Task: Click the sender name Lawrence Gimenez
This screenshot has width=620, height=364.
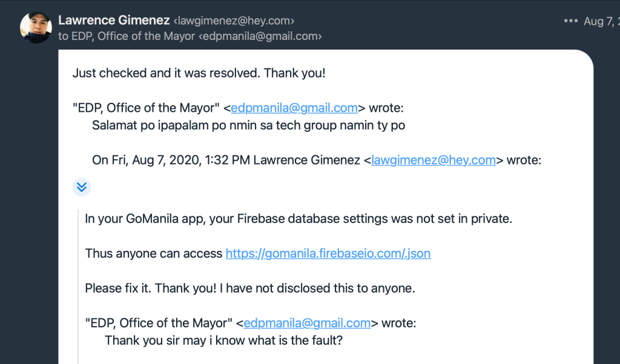Action: (114, 21)
